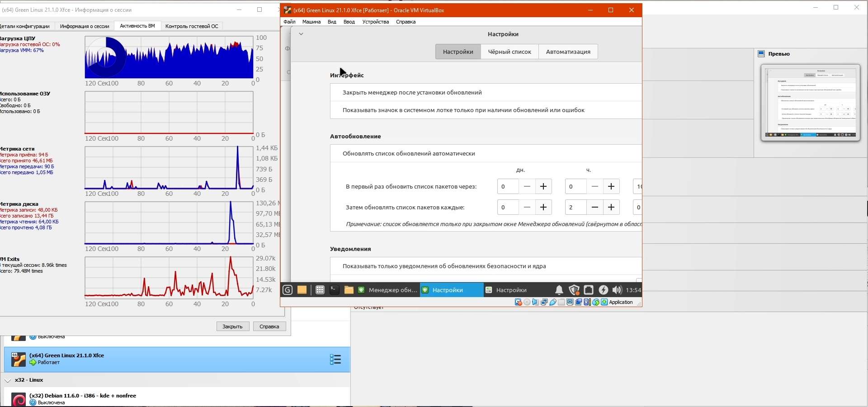Open the app grid launcher in guest panel
Viewport: 868px width, 407px height.
click(x=320, y=290)
